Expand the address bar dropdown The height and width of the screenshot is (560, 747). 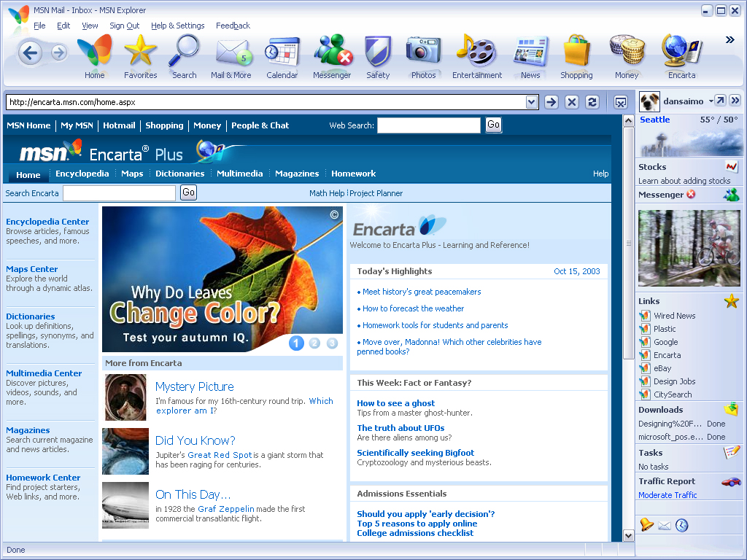pyautogui.click(x=532, y=102)
